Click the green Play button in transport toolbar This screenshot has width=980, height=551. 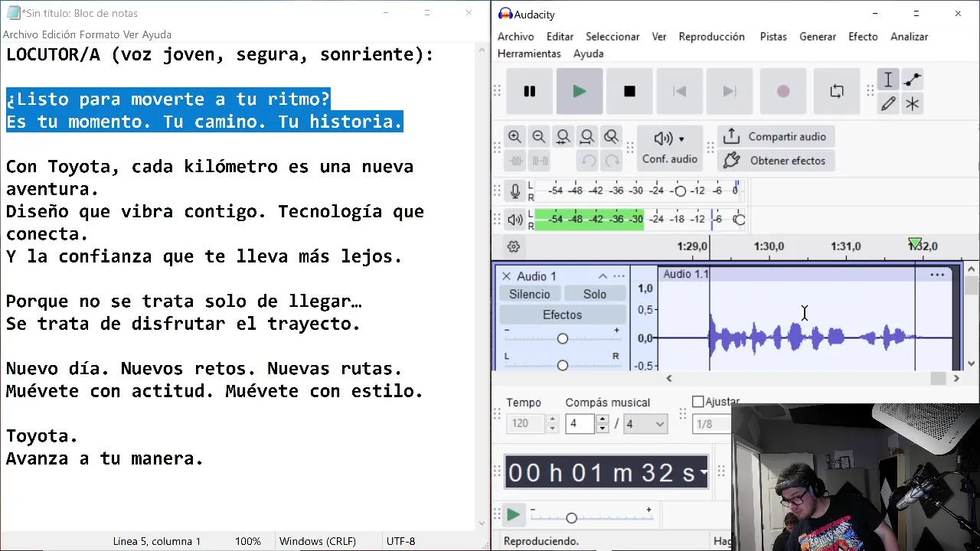580,91
